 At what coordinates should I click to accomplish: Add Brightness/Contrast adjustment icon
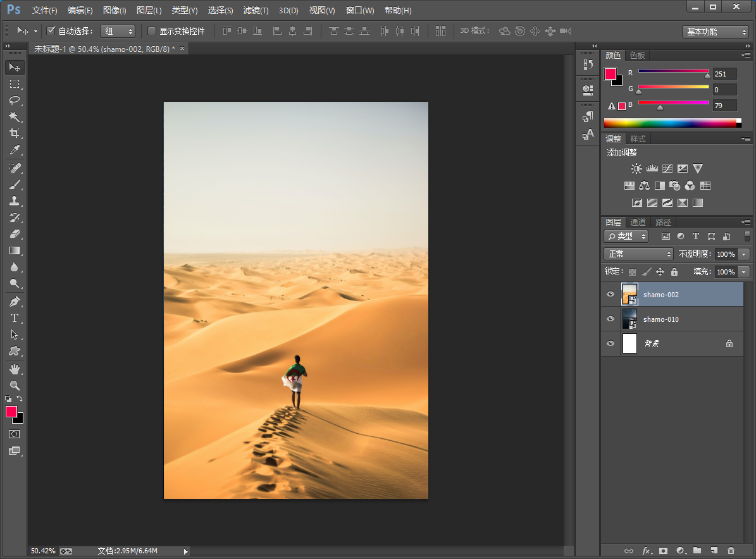[x=636, y=168]
